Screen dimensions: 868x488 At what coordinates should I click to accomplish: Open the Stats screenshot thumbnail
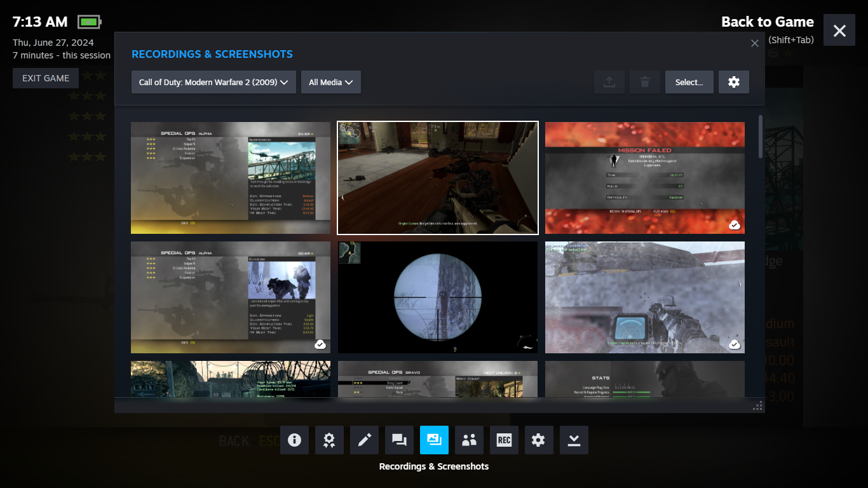(x=645, y=379)
